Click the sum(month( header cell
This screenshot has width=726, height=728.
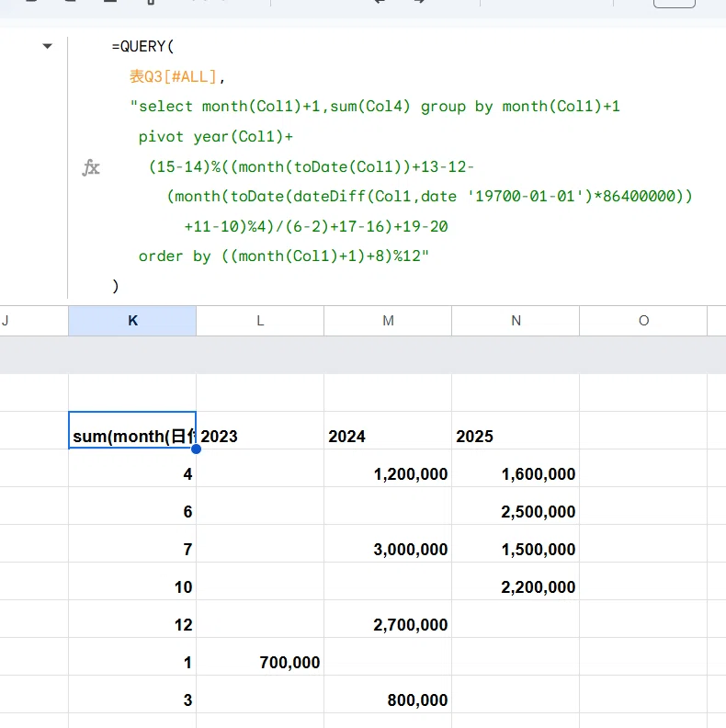(x=132, y=430)
